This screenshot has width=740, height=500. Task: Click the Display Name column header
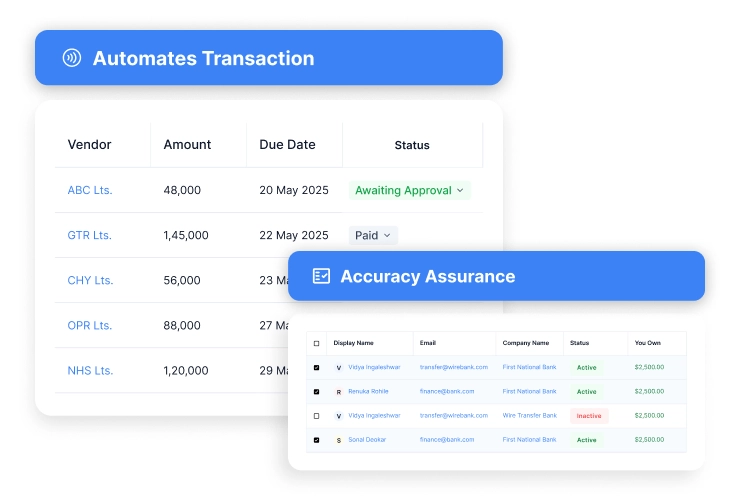pyautogui.click(x=352, y=343)
